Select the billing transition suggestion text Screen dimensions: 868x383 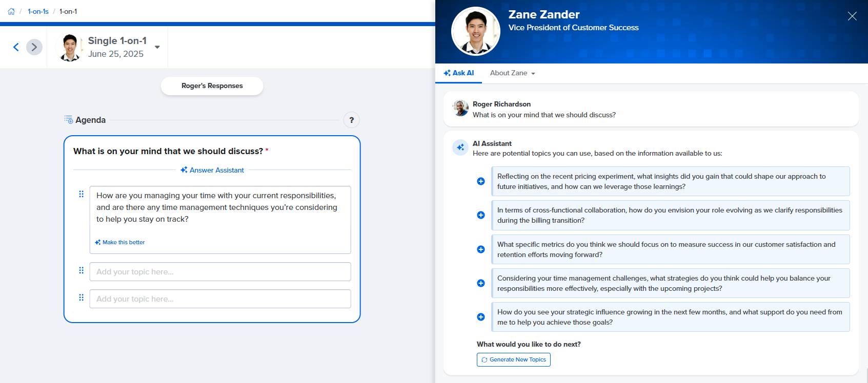(671, 215)
